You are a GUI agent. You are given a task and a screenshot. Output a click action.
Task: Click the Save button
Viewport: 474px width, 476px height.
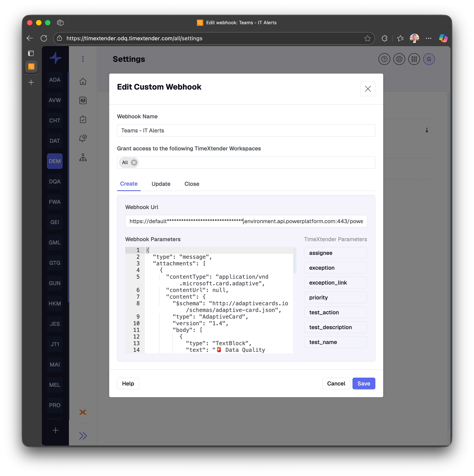click(363, 383)
